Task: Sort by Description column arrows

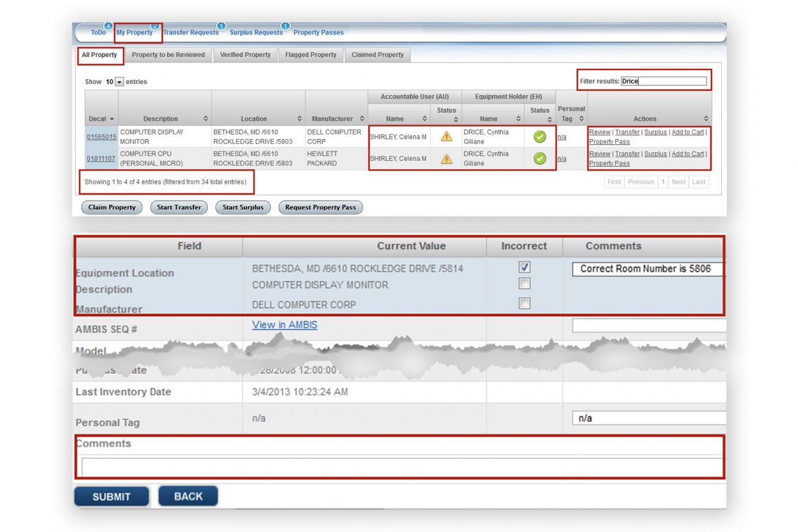Action: (x=206, y=119)
